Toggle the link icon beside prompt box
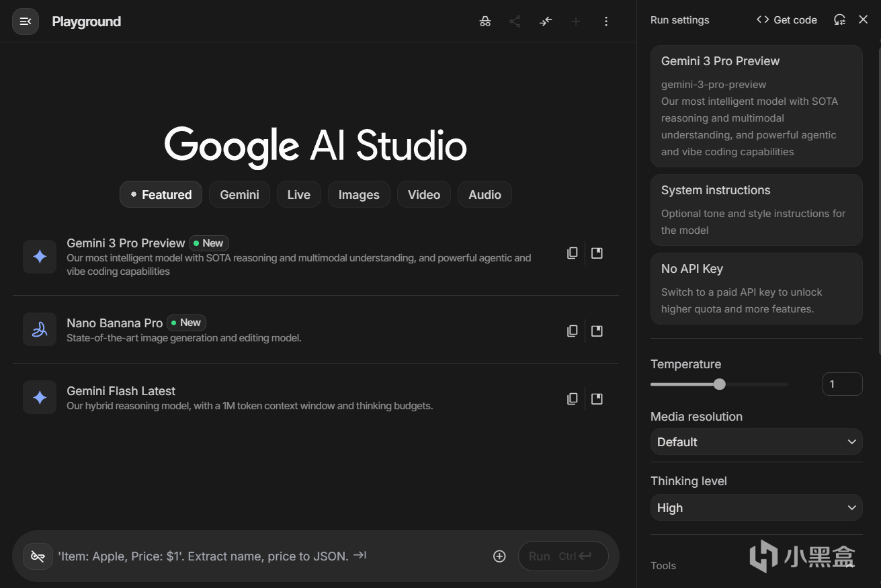This screenshot has width=881, height=588. (x=38, y=556)
